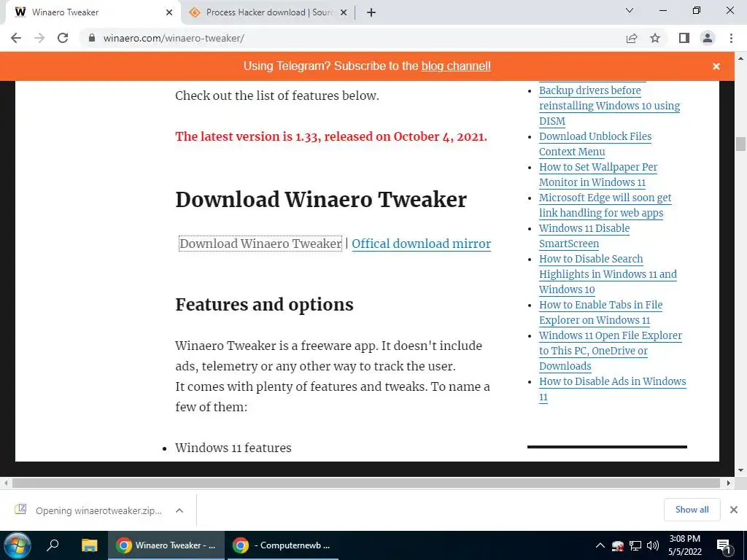Reload the Winaero Tweaker page
This screenshot has width=747, height=560.
pos(63,38)
